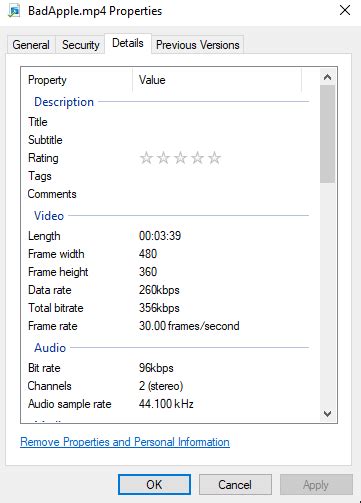Click the 260kbps data rate value
The height and width of the screenshot is (503, 361).
pyautogui.click(x=159, y=290)
